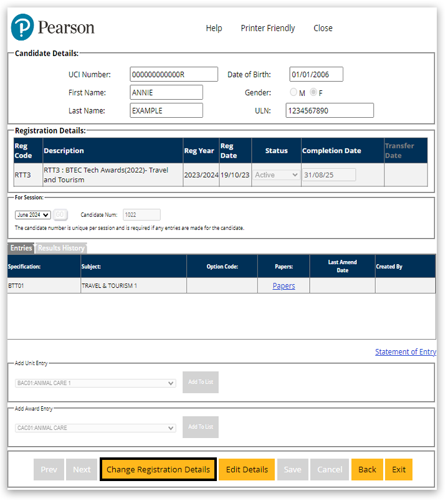The height and width of the screenshot is (501, 448).
Task: Open the June 2024 session dropdown
Action: point(33,215)
